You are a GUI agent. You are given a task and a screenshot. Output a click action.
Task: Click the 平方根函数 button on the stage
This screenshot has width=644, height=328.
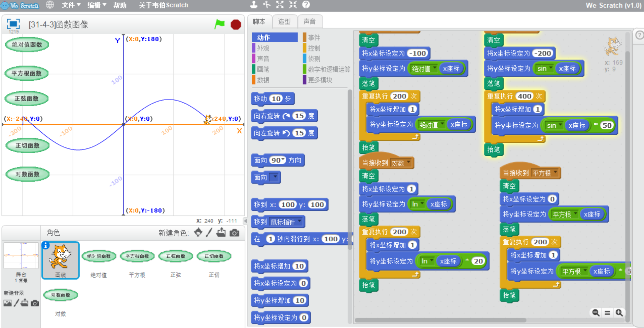(27, 73)
